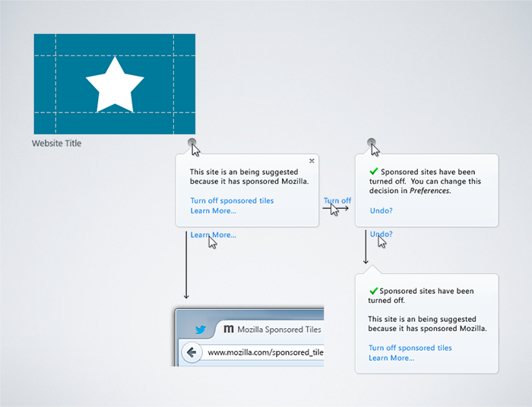Screen dimensions: 532x407
Task: Click the 'Website Title' label under the tile
Action: click(56, 144)
